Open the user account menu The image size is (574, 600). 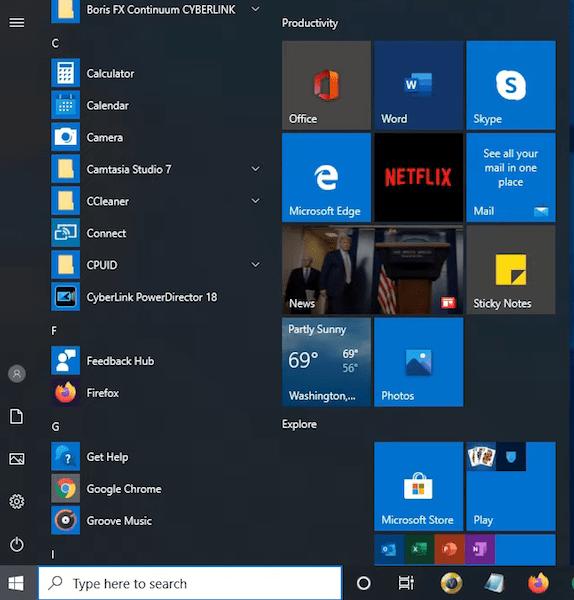(x=17, y=373)
